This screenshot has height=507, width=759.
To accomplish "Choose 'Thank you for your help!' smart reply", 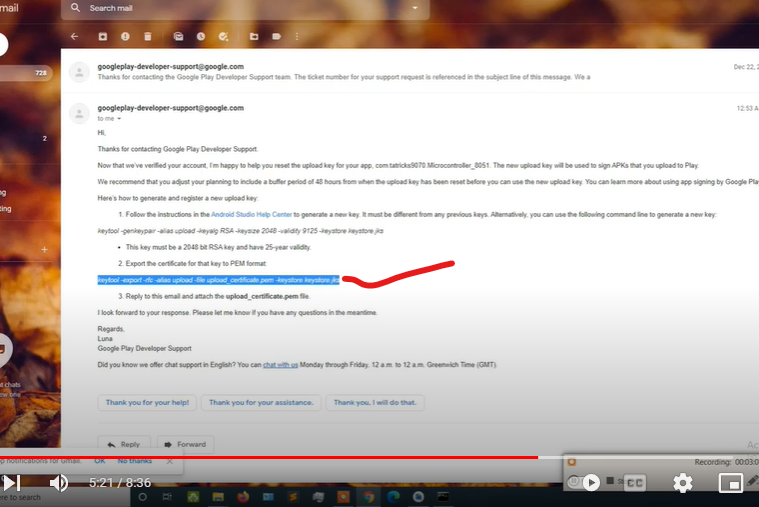I will [x=147, y=403].
